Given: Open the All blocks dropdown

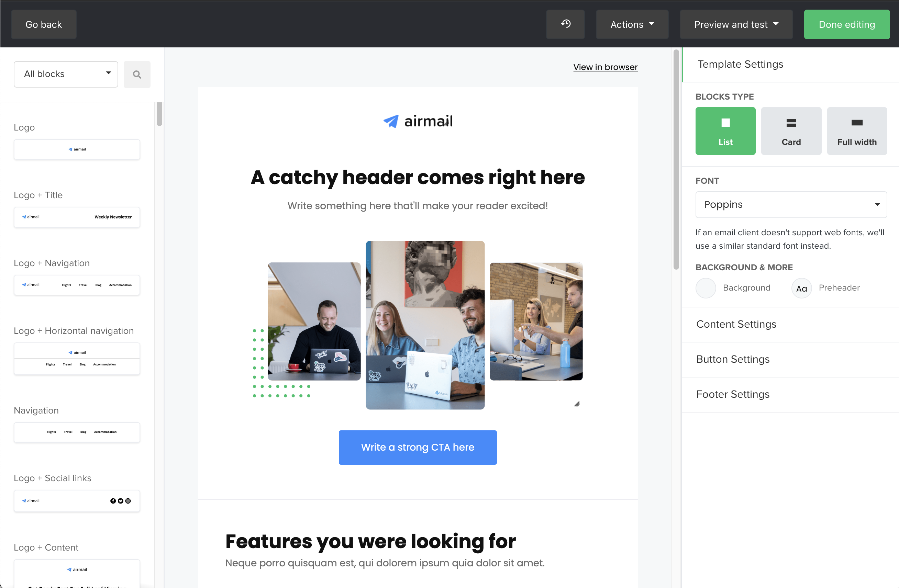Looking at the screenshot, I should click(x=66, y=74).
